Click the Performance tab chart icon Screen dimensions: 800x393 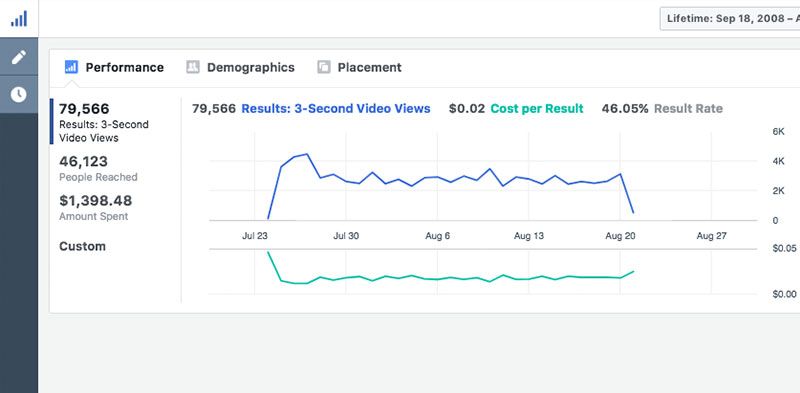click(x=71, y=67)
